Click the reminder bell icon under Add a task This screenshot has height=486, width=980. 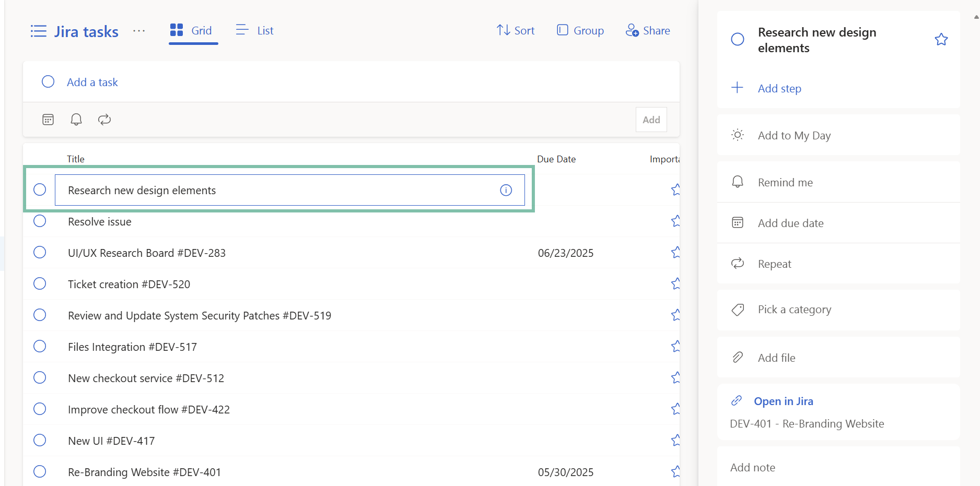76,120
